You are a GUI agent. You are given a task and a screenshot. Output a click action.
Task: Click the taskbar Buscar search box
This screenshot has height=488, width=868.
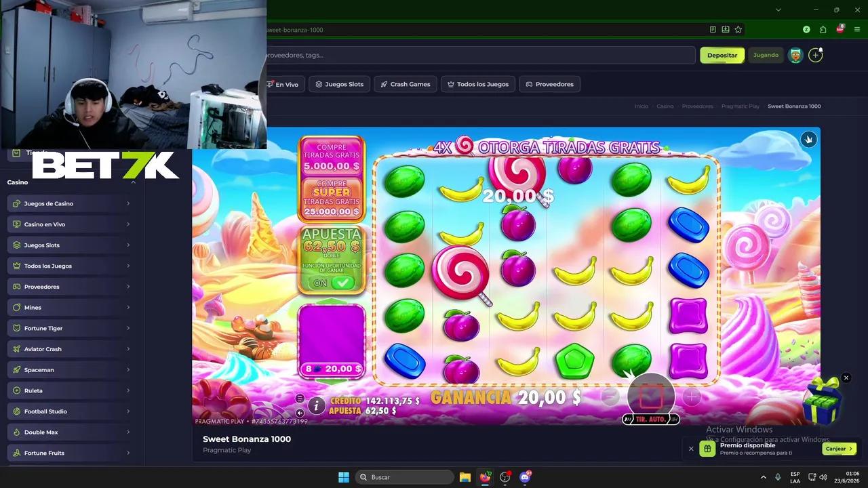click(x=405, y=477)
